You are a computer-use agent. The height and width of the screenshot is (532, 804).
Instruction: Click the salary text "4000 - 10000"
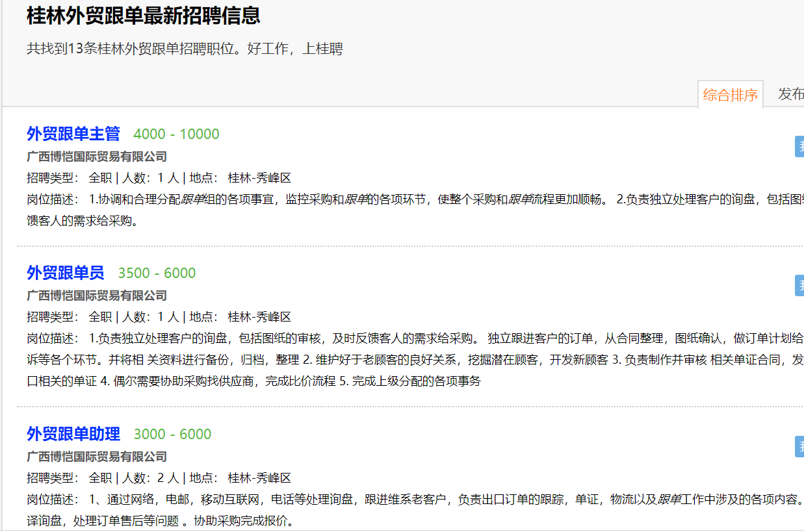(x=176, y=134)
